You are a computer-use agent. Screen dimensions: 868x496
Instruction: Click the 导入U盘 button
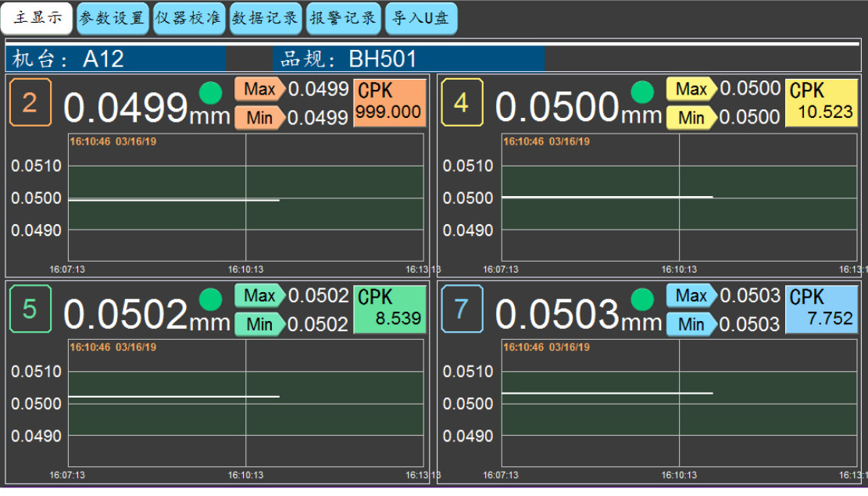(420, 19)
